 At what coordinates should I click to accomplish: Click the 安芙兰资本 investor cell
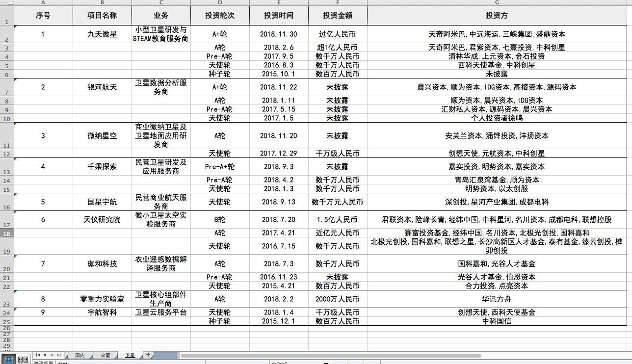[497, 136]
